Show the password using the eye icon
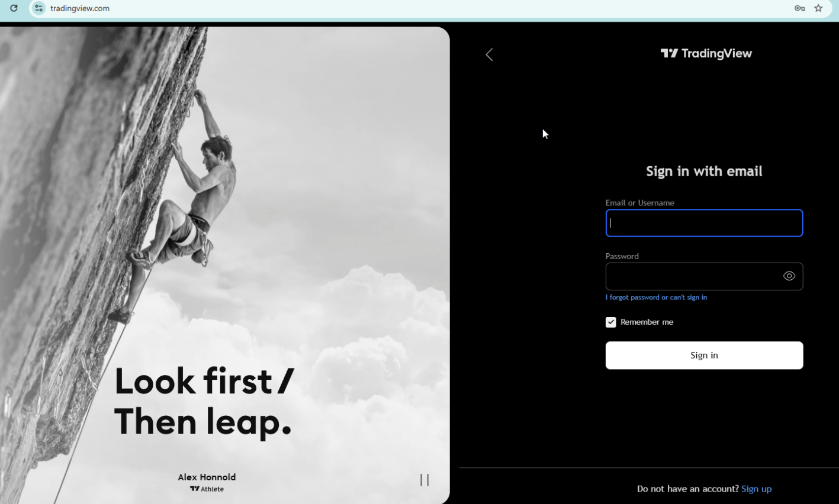The width and height of the screenshot is (839, 504). tap(789, 276)
